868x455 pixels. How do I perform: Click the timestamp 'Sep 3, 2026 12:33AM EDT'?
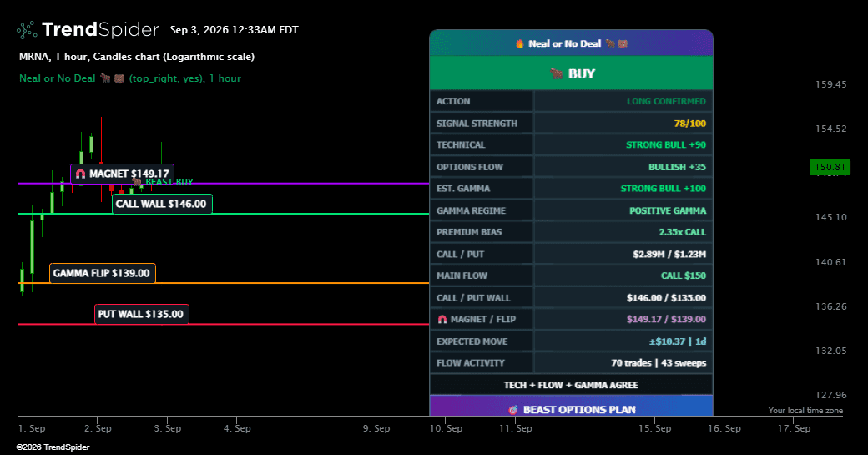235,30
